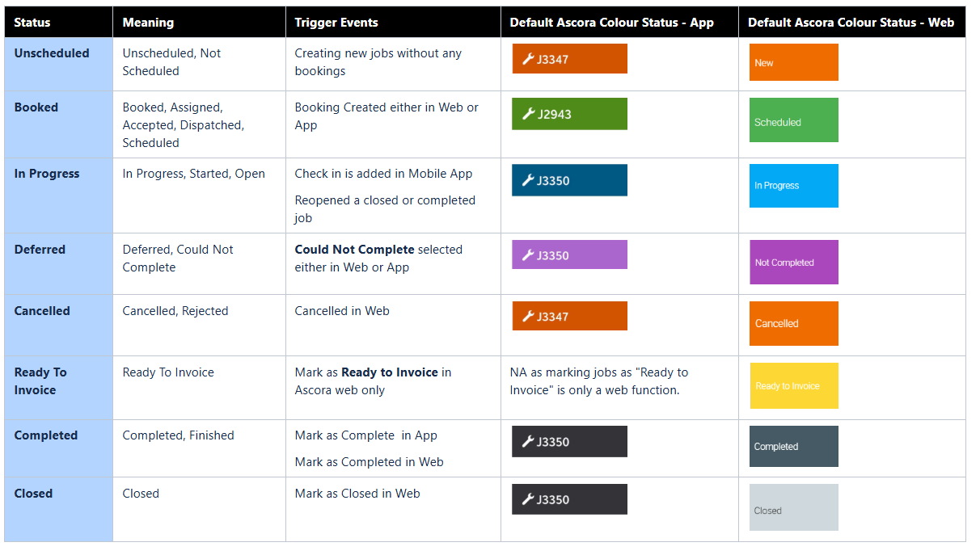Image resolution: width=980 pixels, height=555 pixels.
Task: Select the Ready To Invoice status cell
Action: click(x=40, y=381)
